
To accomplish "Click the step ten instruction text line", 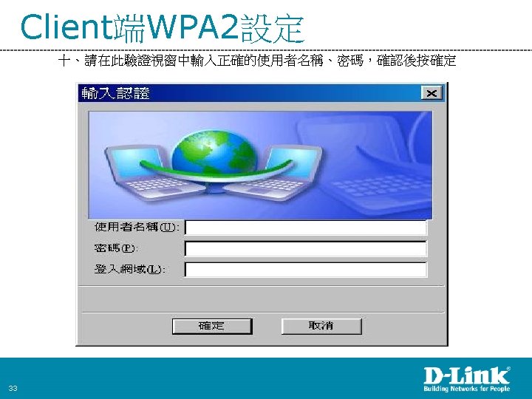I will pyautogui.click(x=257, y=61).
